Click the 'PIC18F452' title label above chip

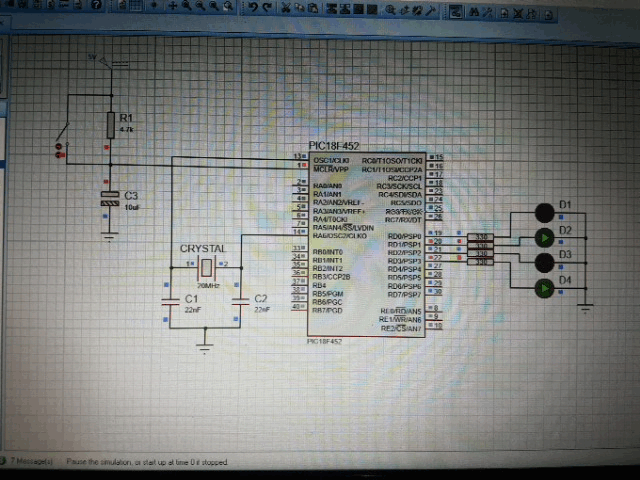point(334,146)
